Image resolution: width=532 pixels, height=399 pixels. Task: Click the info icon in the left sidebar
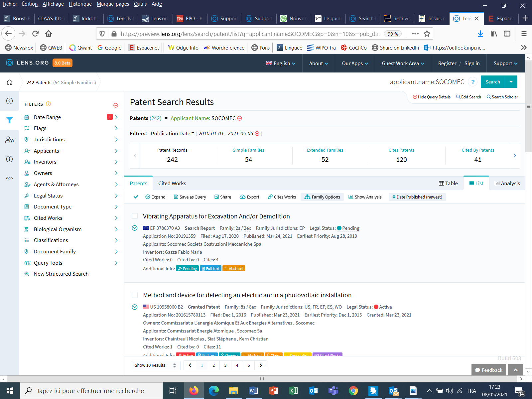pos(10,159)
